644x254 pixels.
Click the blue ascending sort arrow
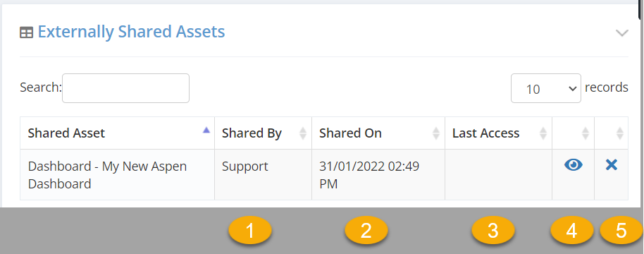point(206,130)
